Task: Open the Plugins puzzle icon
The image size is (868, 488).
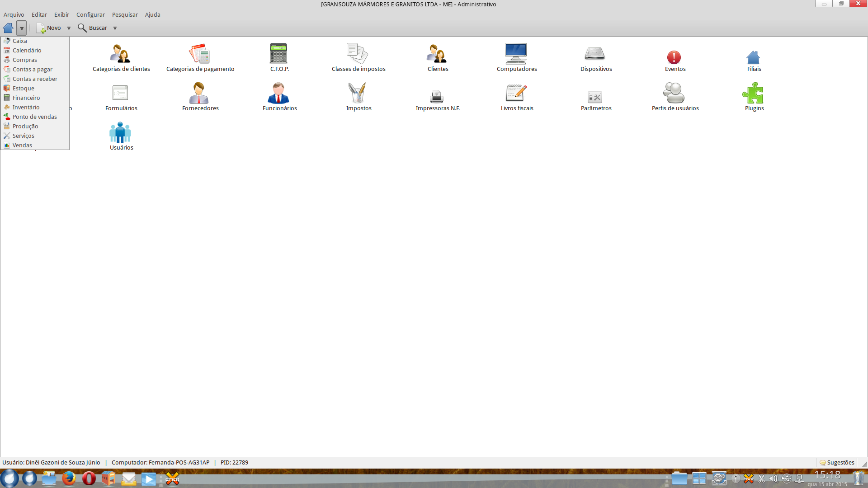Action: 753,93
